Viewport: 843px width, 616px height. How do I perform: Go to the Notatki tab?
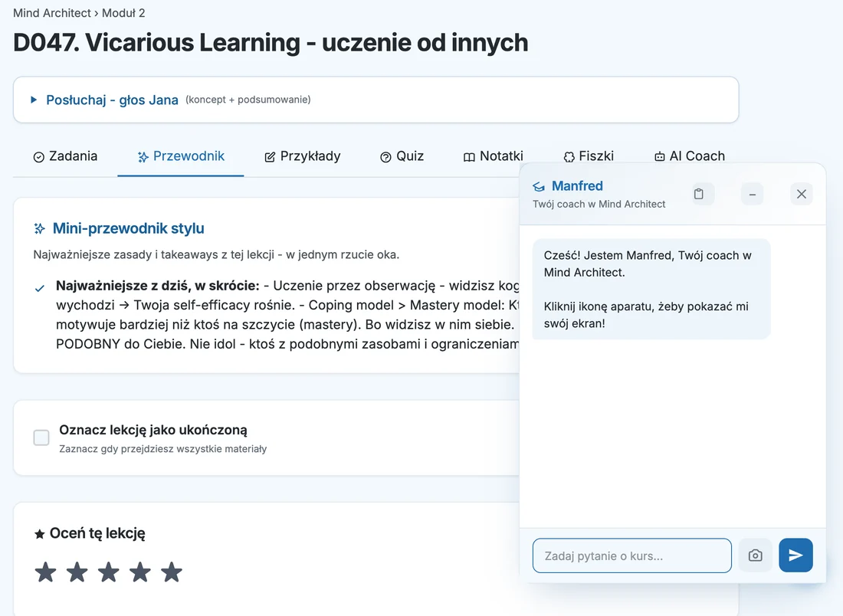pyautogui.click(x=493, y=156)
